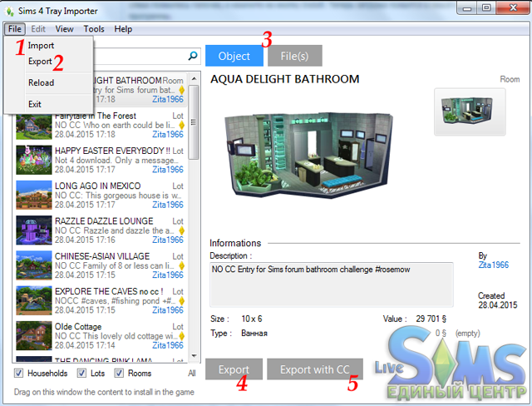Click the list scrollbar up arrow
Screen dimensions: 532x406
(194, 78)
